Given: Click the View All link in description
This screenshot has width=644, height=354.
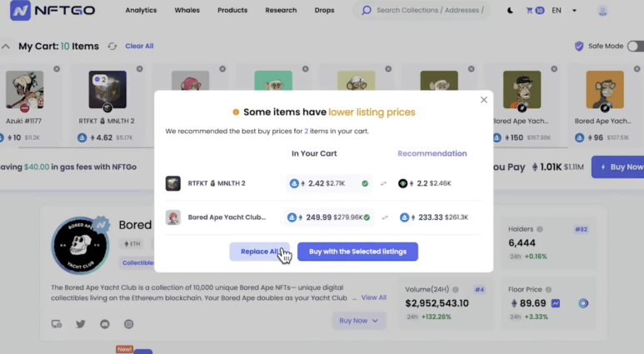Looking at the screenshot, I should coord(374,297).
